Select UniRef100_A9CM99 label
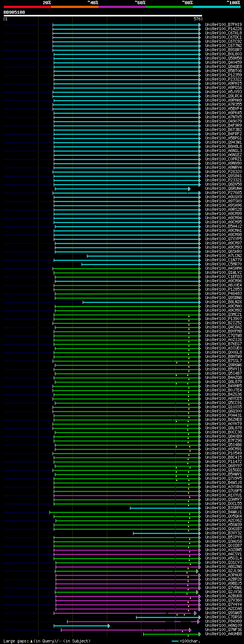The height and width of the screenshot is (644, 244). pyautogui.click(x=223, y=214)
